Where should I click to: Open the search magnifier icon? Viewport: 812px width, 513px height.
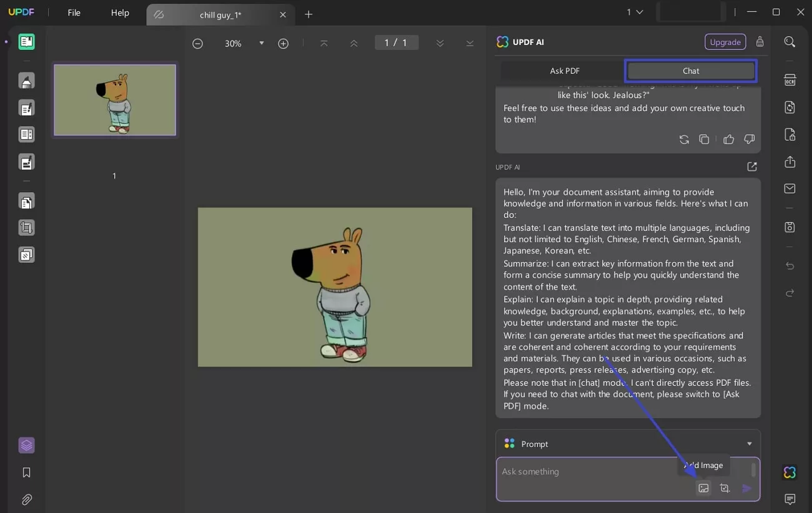[x=790, y=42]
